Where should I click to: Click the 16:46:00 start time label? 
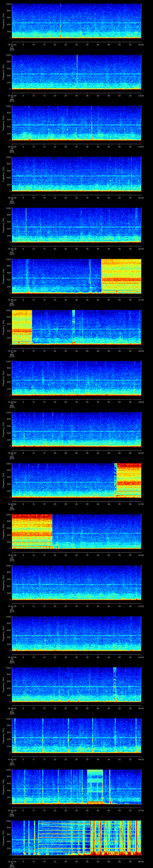point(12,810)
